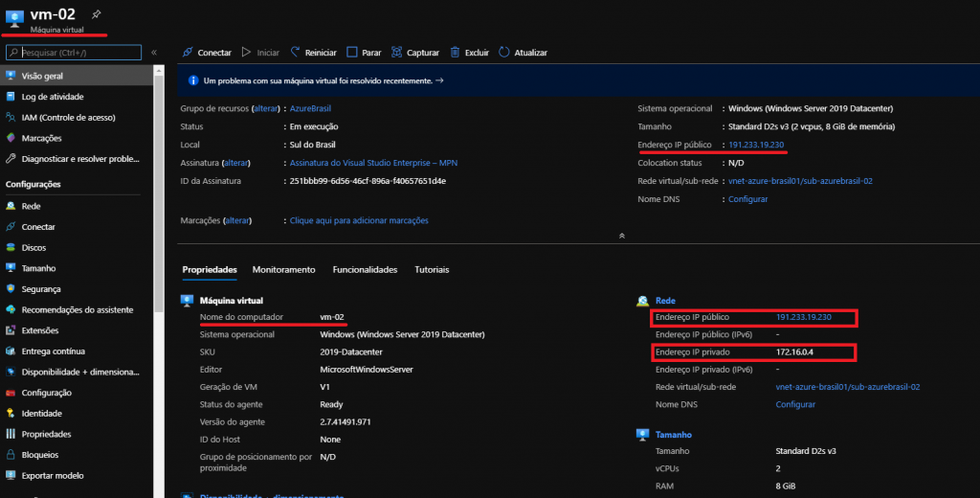The width and height of the screenshot is (980, 498).
Task: Click Configurar link for Nome DNS at top
Action: pos(747,199)
